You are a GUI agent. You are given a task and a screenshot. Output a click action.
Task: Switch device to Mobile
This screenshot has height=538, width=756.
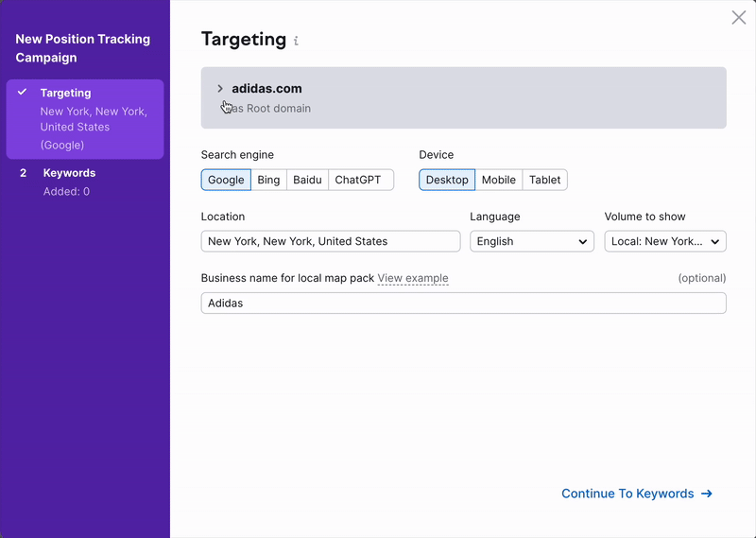click(498, 180)
